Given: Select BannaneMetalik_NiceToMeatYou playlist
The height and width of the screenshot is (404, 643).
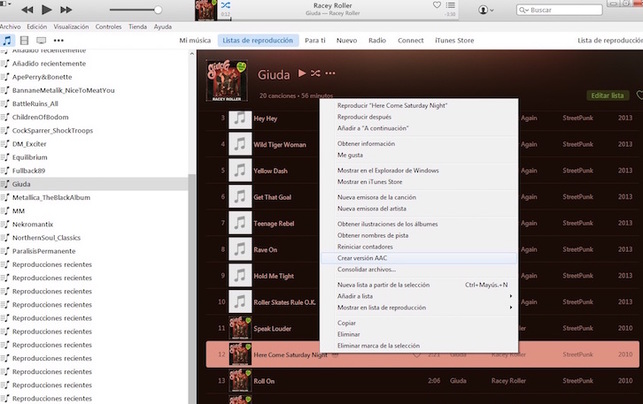Looking at the screenshot, I should (63, 90).
